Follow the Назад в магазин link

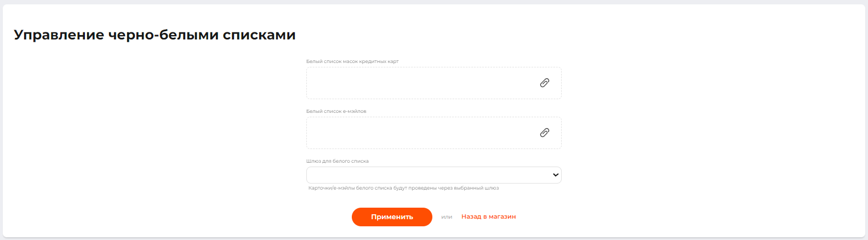pyautogui.click(x=488, y=216)
